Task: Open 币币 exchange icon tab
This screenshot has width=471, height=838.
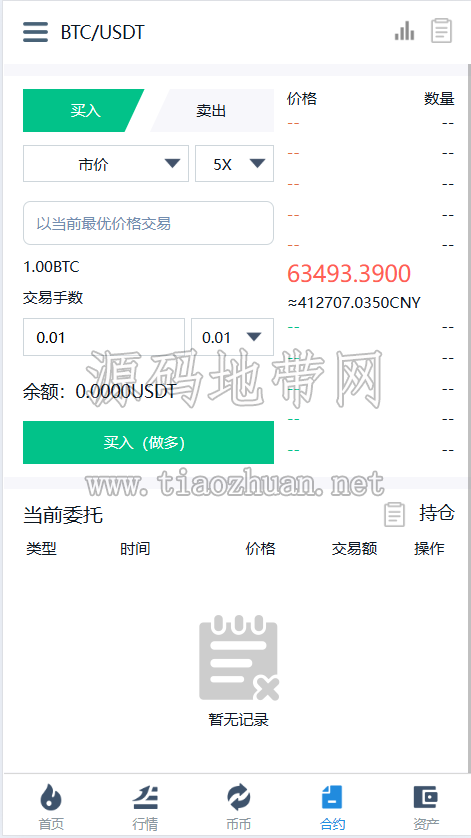Action: 238,808
